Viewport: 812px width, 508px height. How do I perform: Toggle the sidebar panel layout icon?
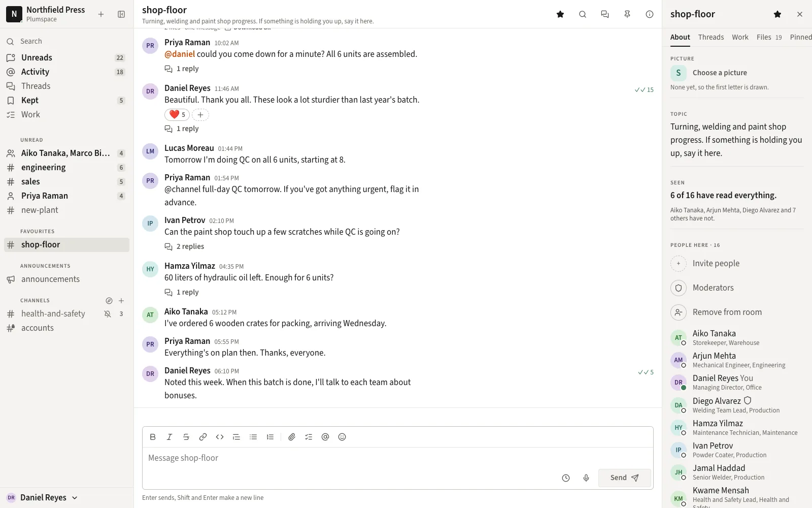click(x=121, y=14)
